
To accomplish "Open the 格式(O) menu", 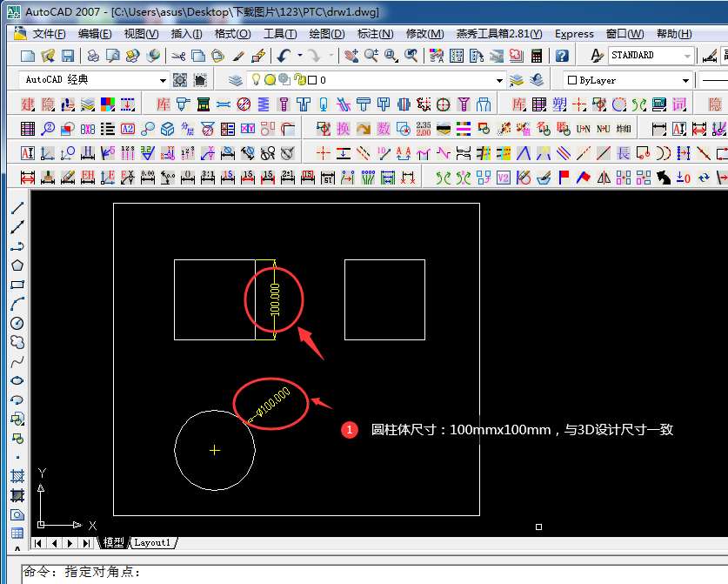I will (x=232, y=34).
